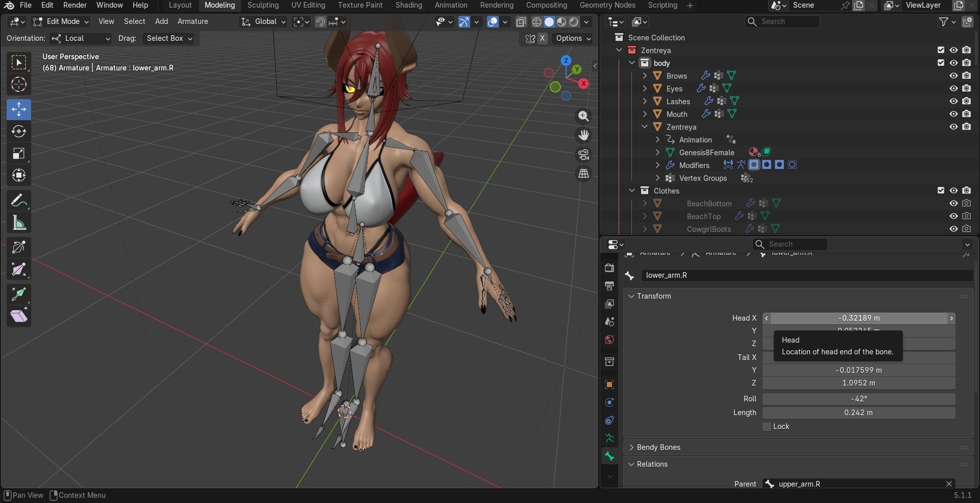Disable rendering for the BeachTop object
Image resolution: width=980 pixels, height=503 pixels.
point(966,216)
